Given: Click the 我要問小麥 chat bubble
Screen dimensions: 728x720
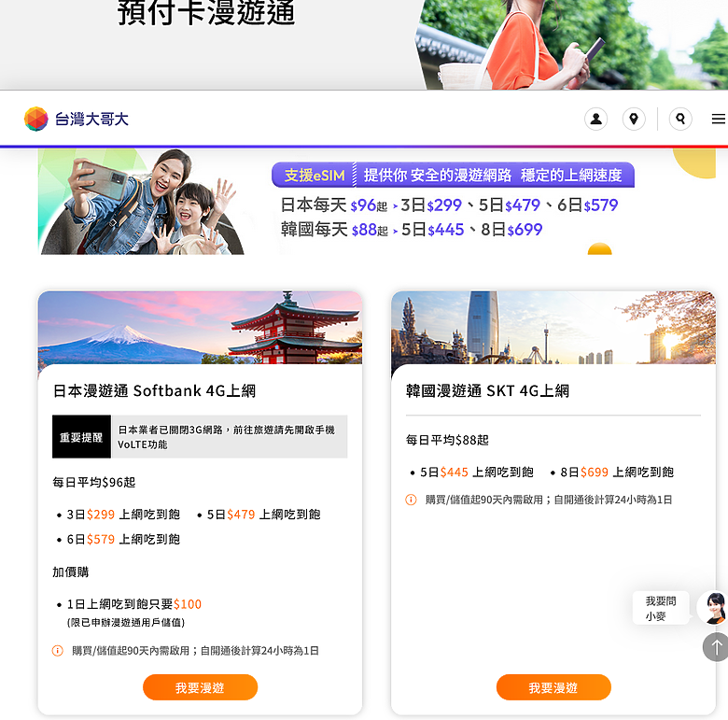Looking at the screenshot, I should 660,608.
